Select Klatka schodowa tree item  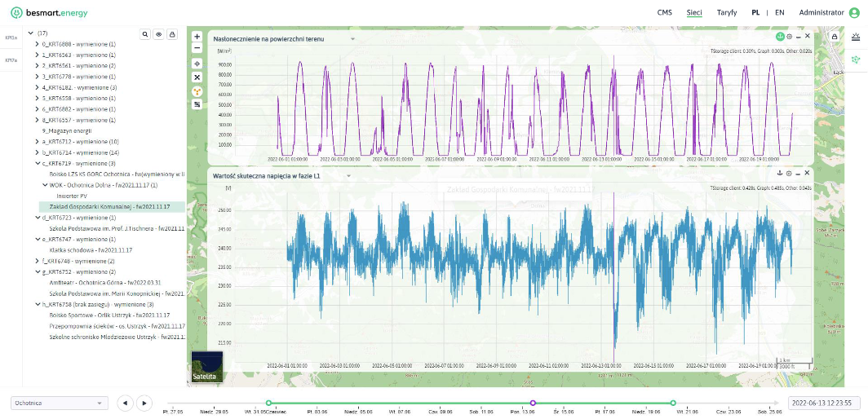tap(91, 250)
